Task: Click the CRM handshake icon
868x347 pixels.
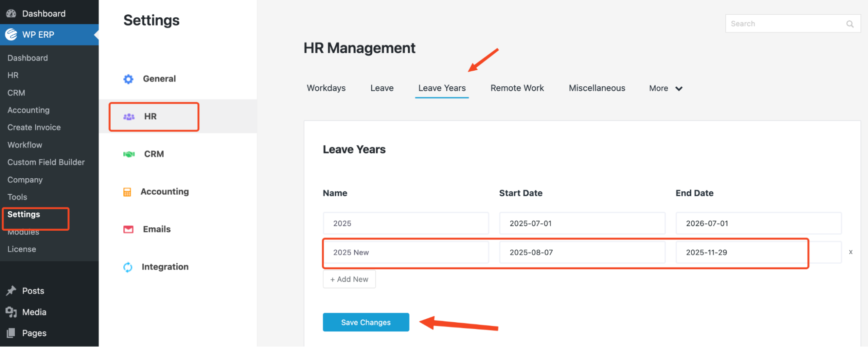Action: click(x=129, y=154)
